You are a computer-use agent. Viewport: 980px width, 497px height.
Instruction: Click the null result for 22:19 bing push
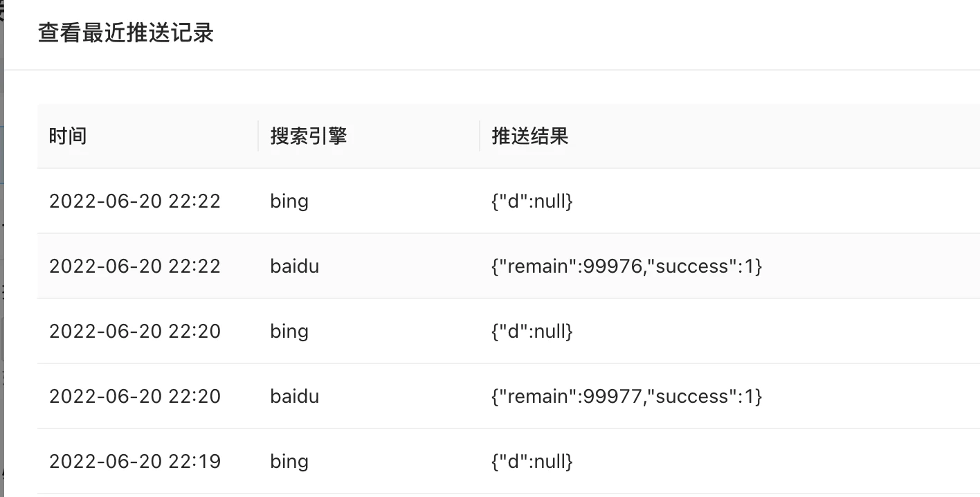(x=532, y=462)
